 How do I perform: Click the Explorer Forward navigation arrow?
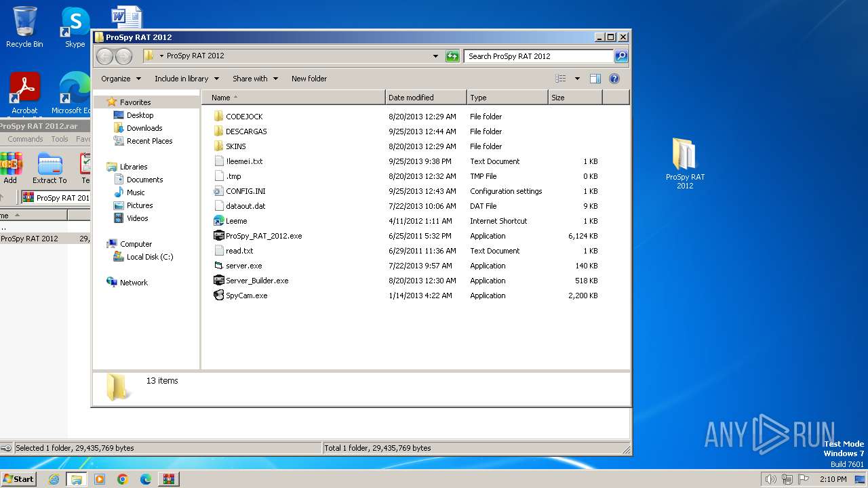tap(123, 56)
